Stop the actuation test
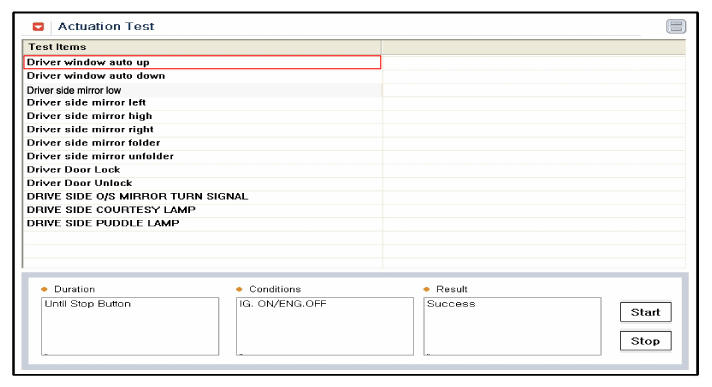 click(x=645, y=341)
